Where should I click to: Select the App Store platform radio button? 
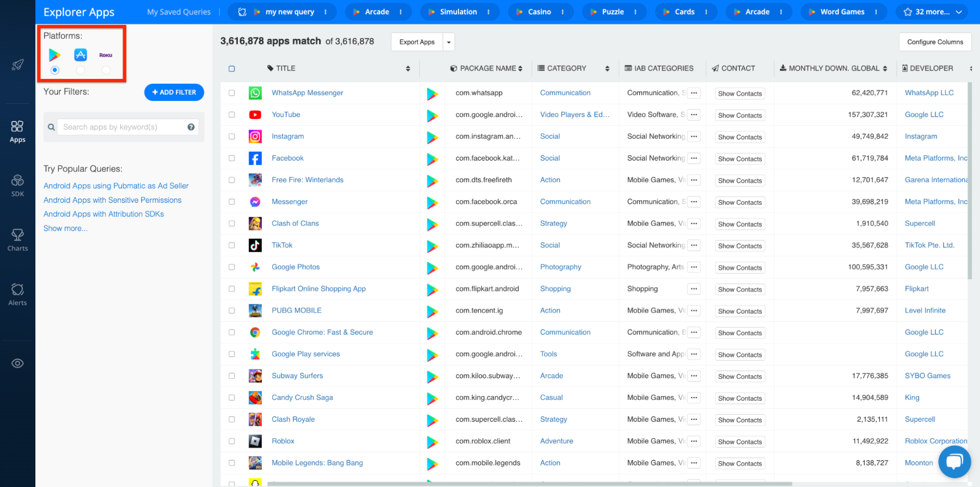(80, 71)
